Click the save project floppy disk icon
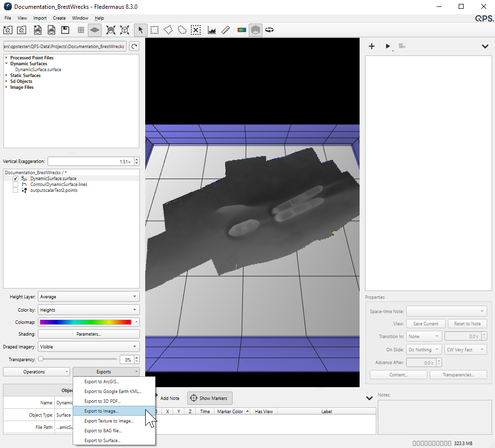The height and width of the screenshot is (448, 495). (65, 30)
